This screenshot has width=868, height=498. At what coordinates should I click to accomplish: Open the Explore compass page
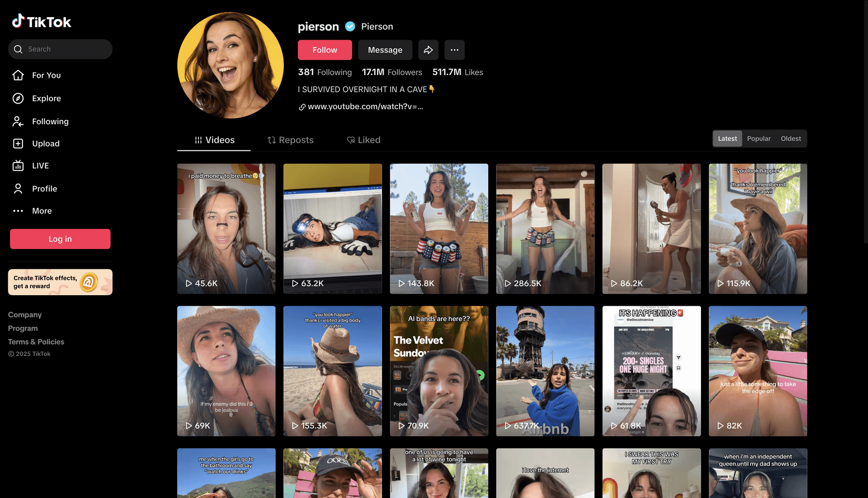(46, 98)
